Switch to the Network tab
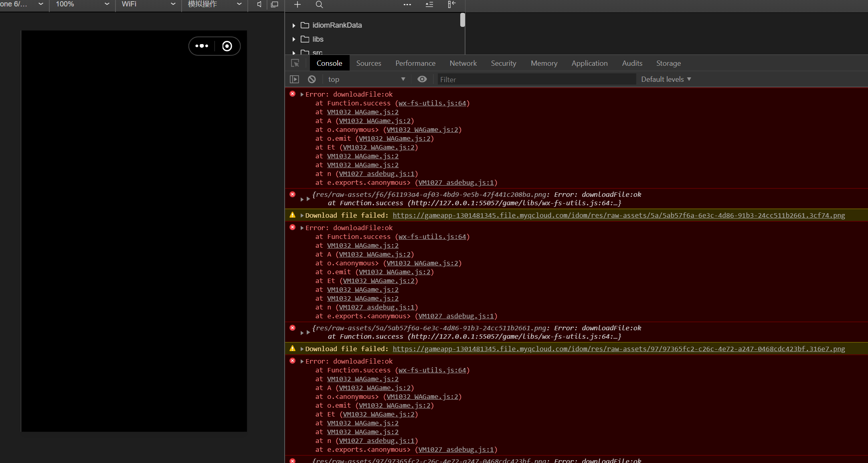The height and width of the screenshot is (463, 868). [463, 63]
